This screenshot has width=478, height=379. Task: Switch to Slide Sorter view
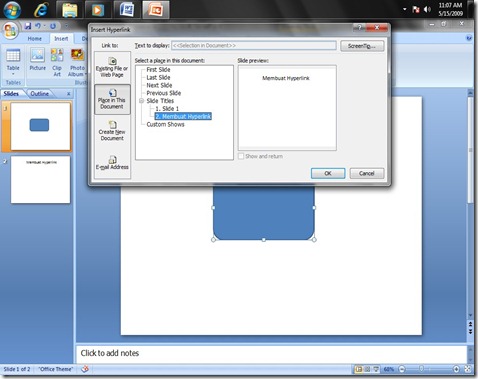(367, 369)
